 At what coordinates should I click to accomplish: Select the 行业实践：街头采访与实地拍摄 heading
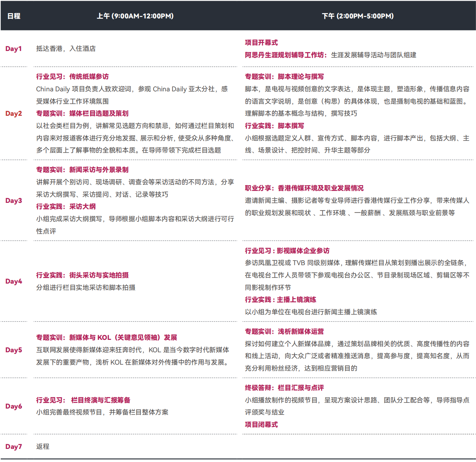pos(82,275)
